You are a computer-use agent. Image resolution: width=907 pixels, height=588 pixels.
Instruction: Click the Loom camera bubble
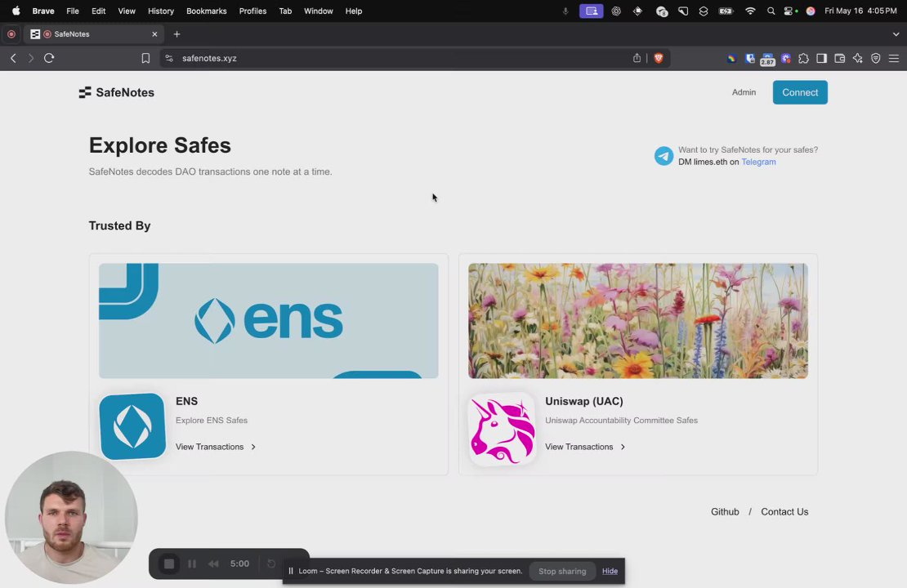(x=71, y=518)
